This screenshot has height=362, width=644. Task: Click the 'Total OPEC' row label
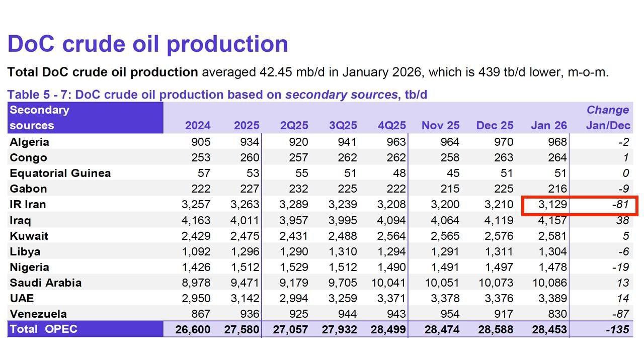43,329
